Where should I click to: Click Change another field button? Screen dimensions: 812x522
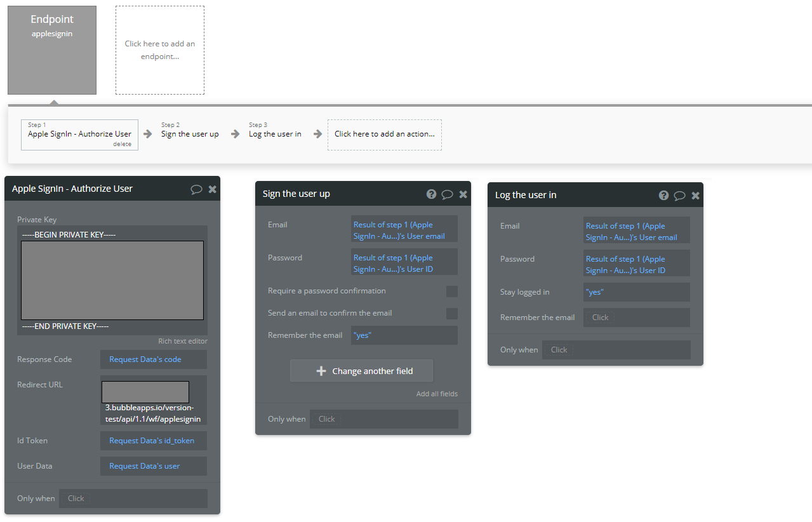(361, 371)
